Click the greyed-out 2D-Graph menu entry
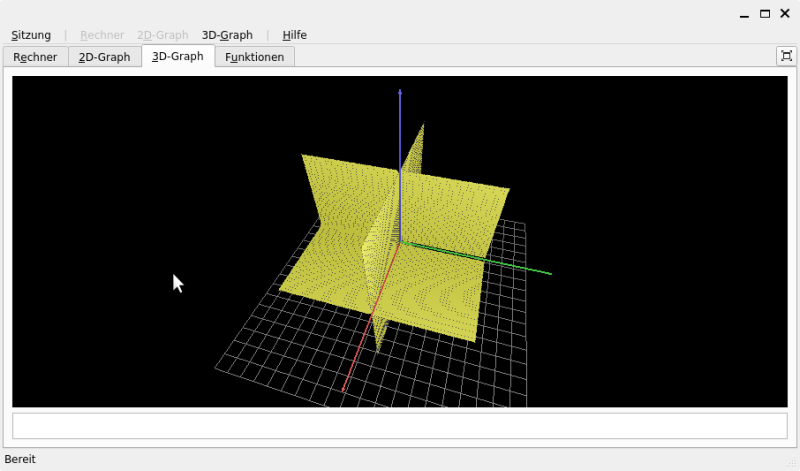The image size is (800, 471). (162, 35)
